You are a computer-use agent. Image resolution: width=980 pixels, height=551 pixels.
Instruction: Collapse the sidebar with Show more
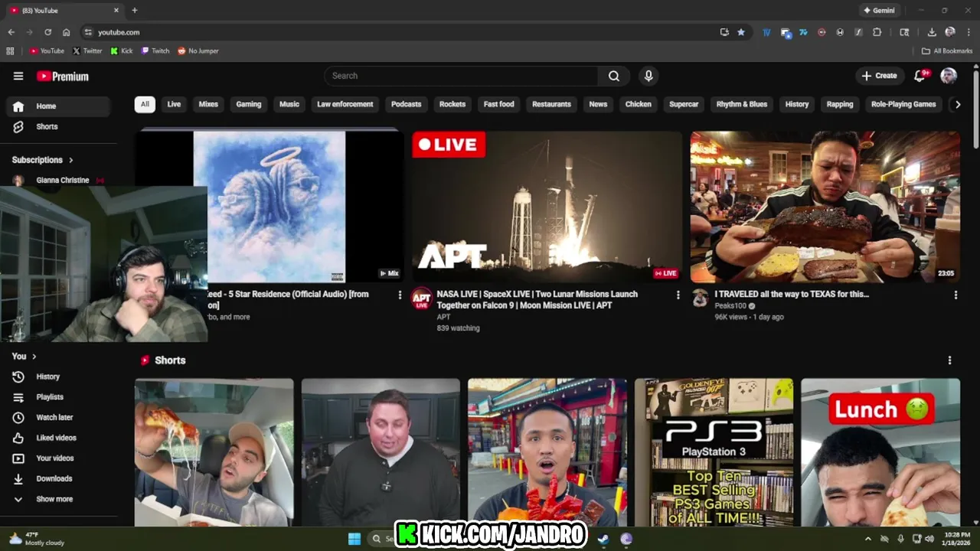pyautogui.click(x=54, y=499)
